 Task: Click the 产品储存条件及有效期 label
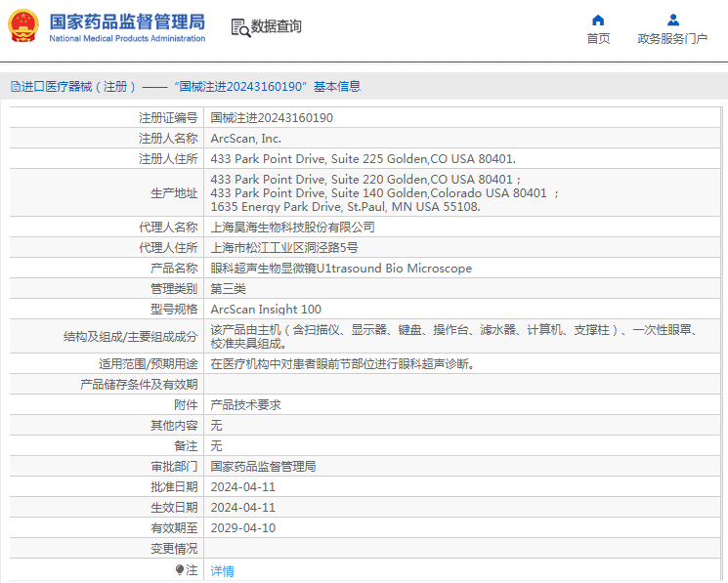139,385
